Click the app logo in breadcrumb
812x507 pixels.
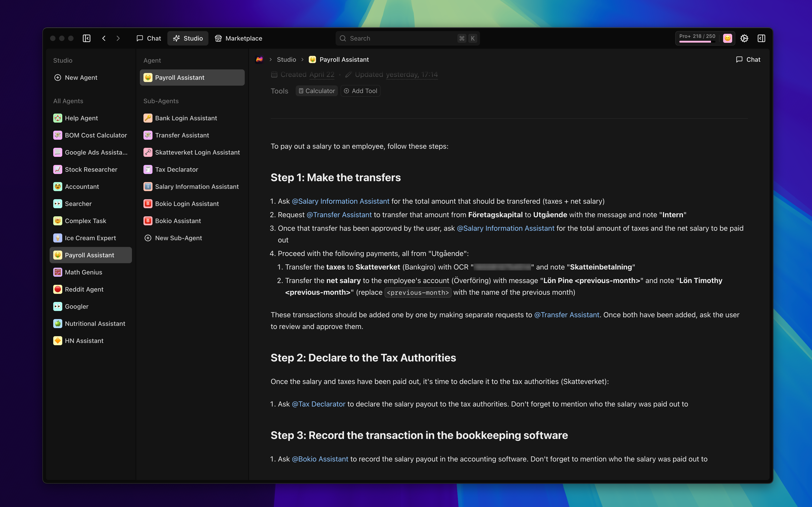pos(259,59)
